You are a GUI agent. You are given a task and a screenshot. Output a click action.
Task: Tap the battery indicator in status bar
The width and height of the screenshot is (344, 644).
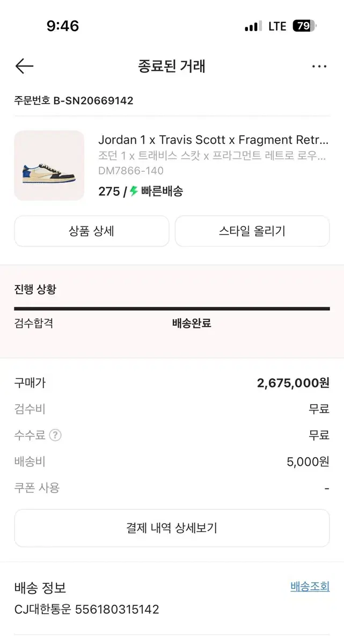click(x=304, y=26)
